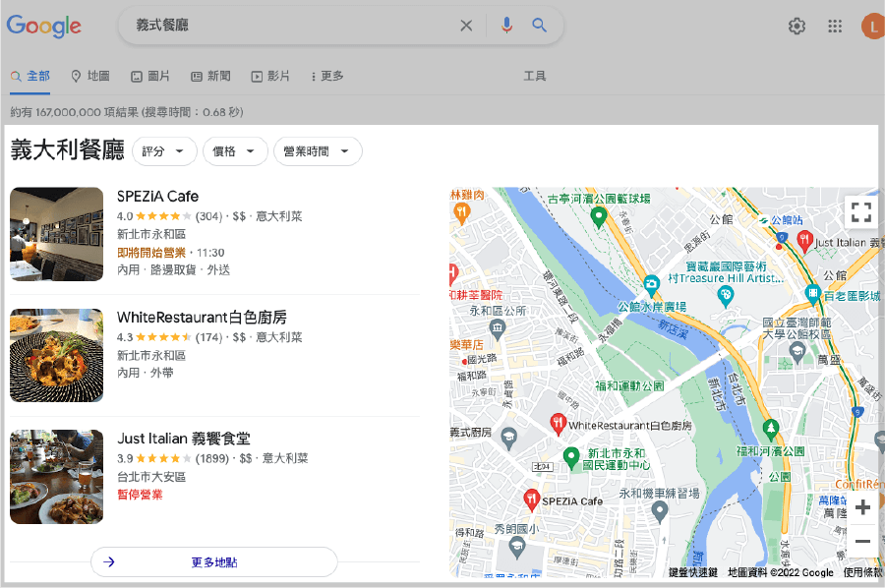Expand the 價格 filter dropdown
This screenshot has height=588, width=885.
tap(235, 151)
